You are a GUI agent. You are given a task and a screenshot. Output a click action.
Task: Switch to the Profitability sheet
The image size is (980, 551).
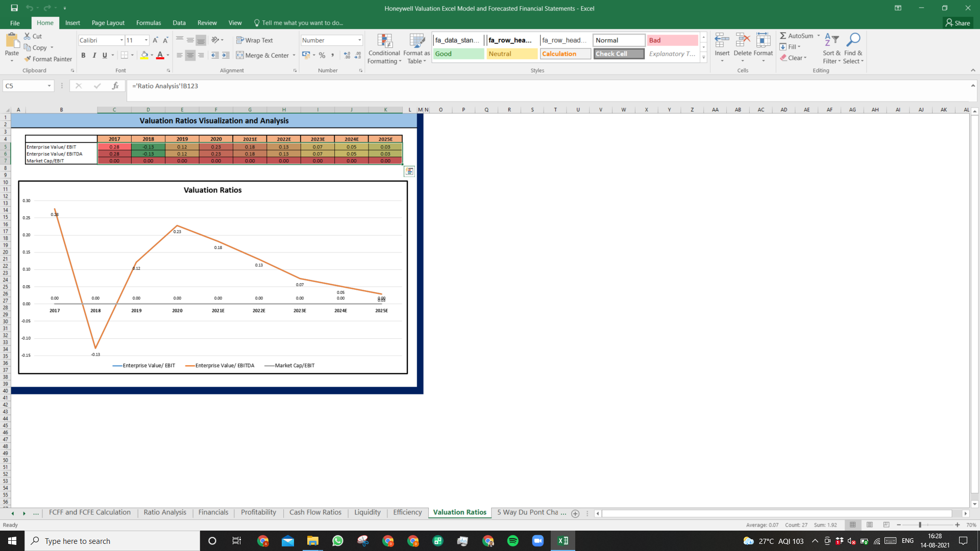click(x=258, y=512)
